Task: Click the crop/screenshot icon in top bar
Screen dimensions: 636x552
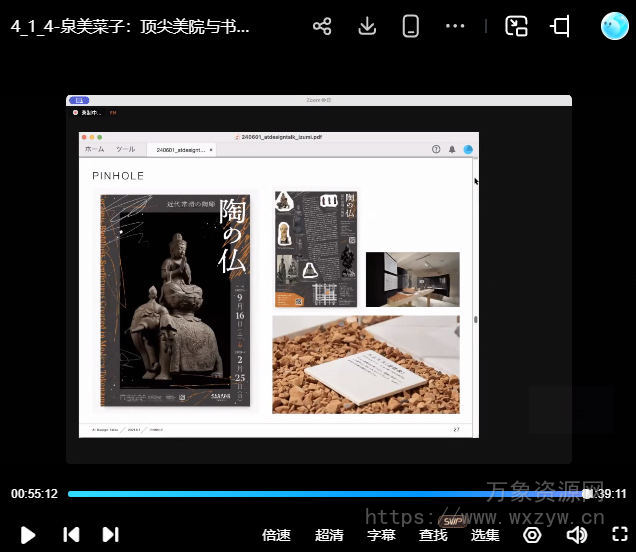Action: click(561, 27)
